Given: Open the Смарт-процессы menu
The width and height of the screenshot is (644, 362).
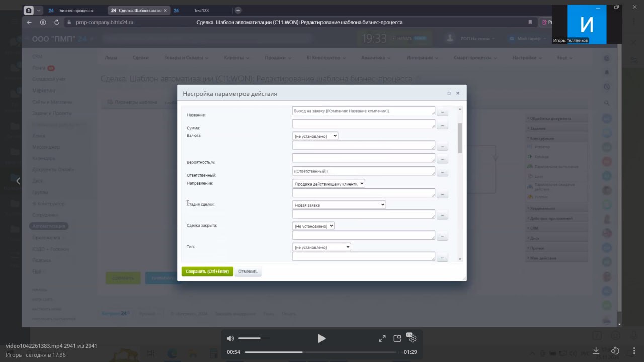Looking at the screenshot, I should (x=475, y=58).
